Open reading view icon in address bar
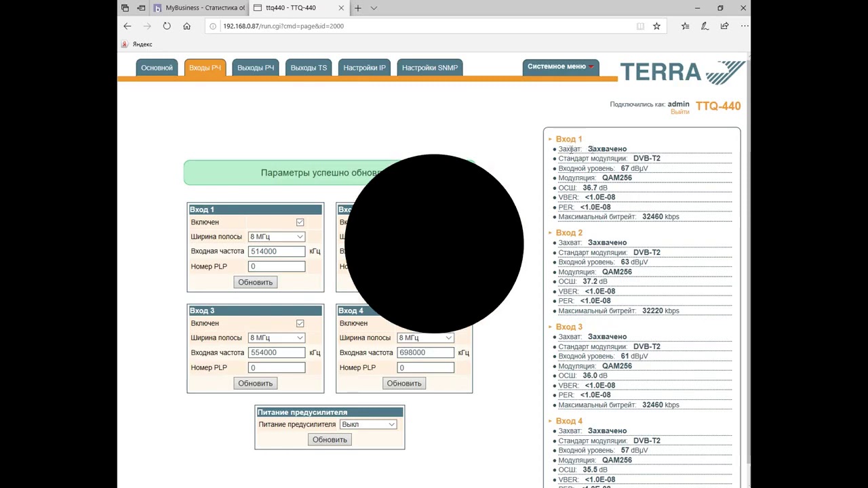The image size is (868, 488). point(640,26)
